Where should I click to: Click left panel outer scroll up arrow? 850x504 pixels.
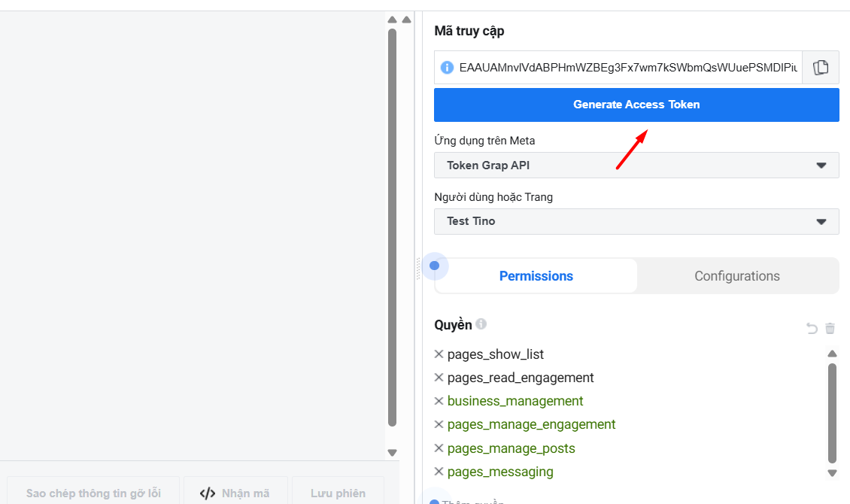coord(406,20)
